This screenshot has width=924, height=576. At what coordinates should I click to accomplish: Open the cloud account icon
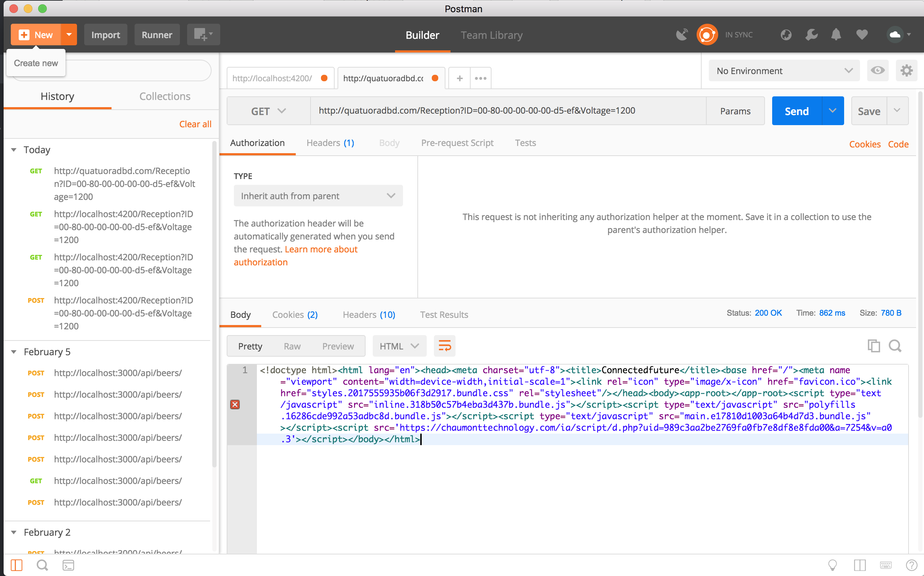pyautogui.click(x=895, y=35)
